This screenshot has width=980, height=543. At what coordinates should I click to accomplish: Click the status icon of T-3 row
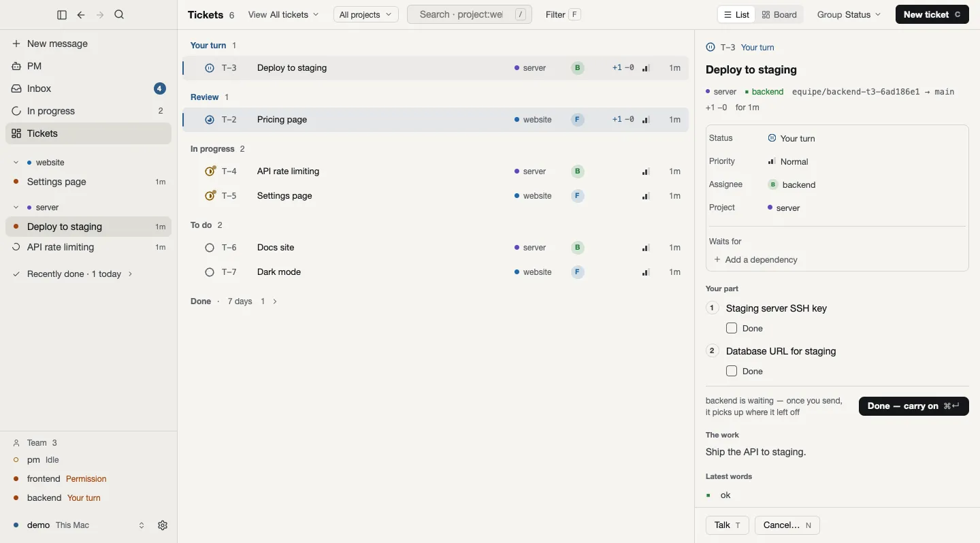pyautogui.click(x=210, y=68)
